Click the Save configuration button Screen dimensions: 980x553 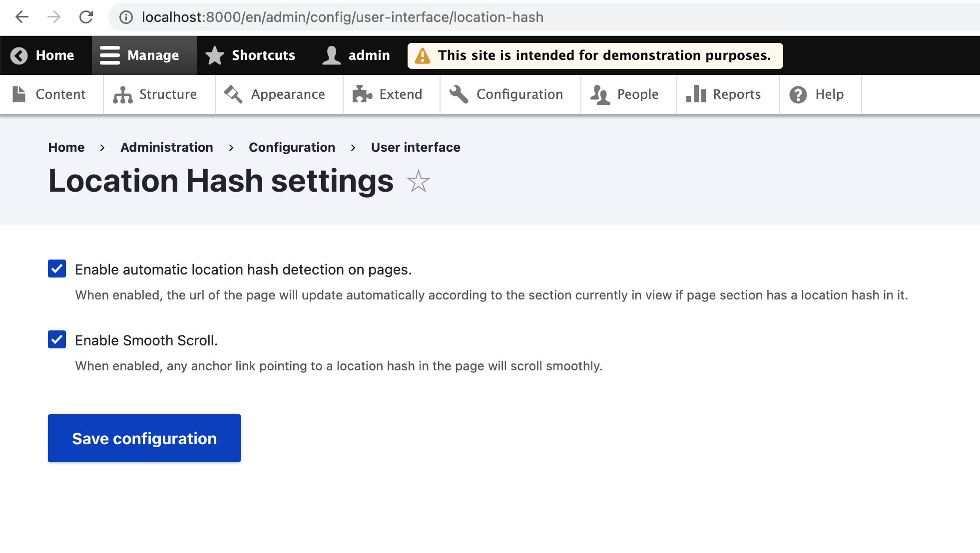pos(144,438)
